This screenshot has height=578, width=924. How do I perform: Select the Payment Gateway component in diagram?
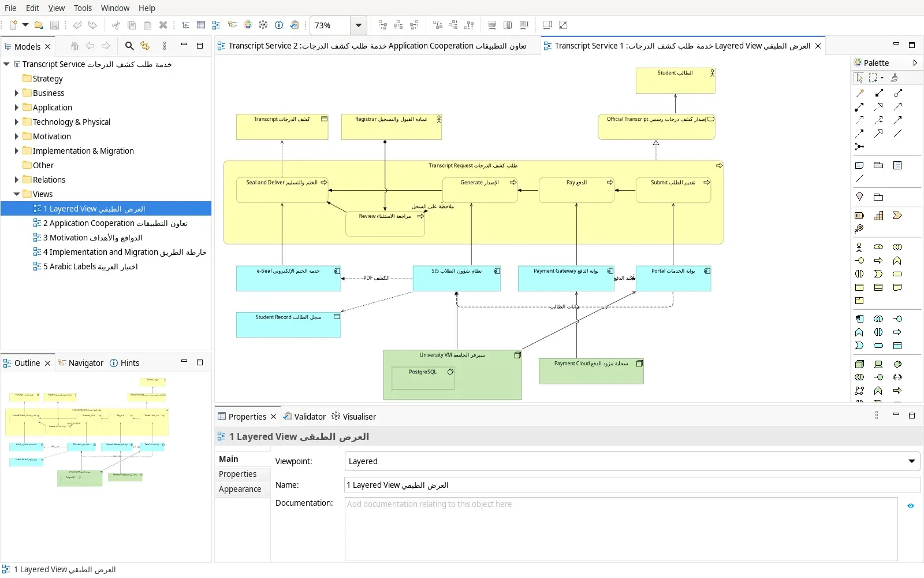point(566,278)
